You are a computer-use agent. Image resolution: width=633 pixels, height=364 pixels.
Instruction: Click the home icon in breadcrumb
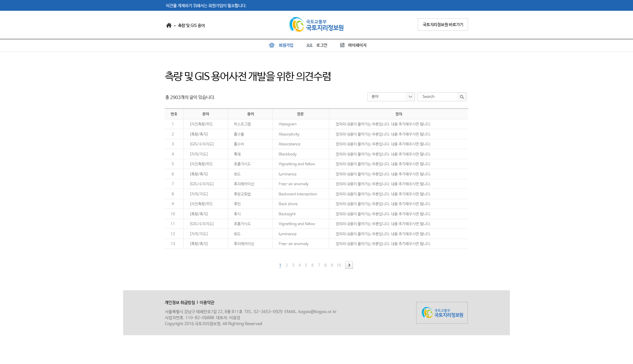169,25
